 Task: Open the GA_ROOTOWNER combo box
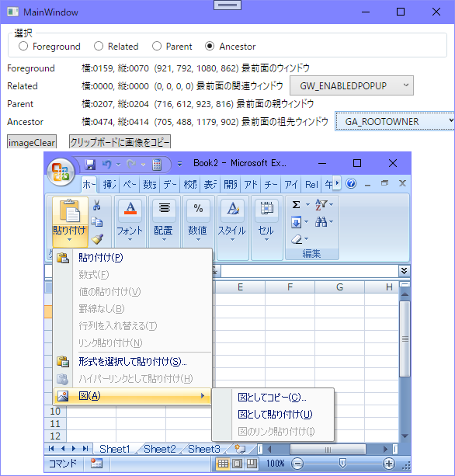(394, 121)
